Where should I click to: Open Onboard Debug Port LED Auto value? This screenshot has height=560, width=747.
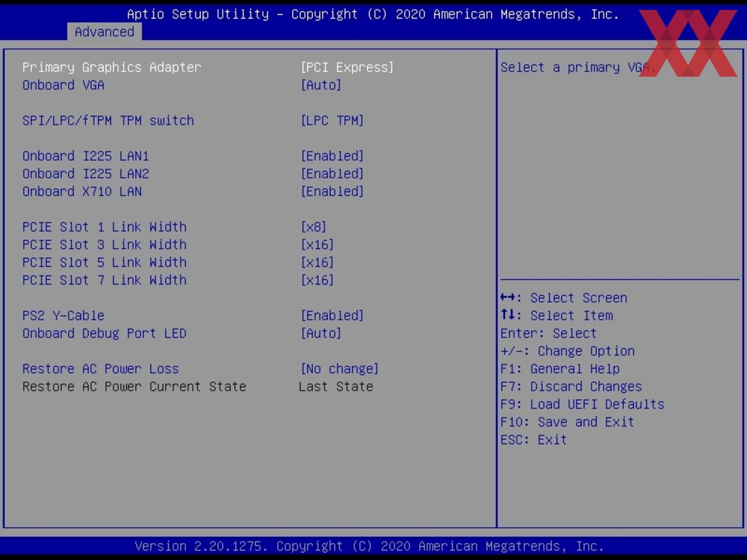click(x=321, y=333)
